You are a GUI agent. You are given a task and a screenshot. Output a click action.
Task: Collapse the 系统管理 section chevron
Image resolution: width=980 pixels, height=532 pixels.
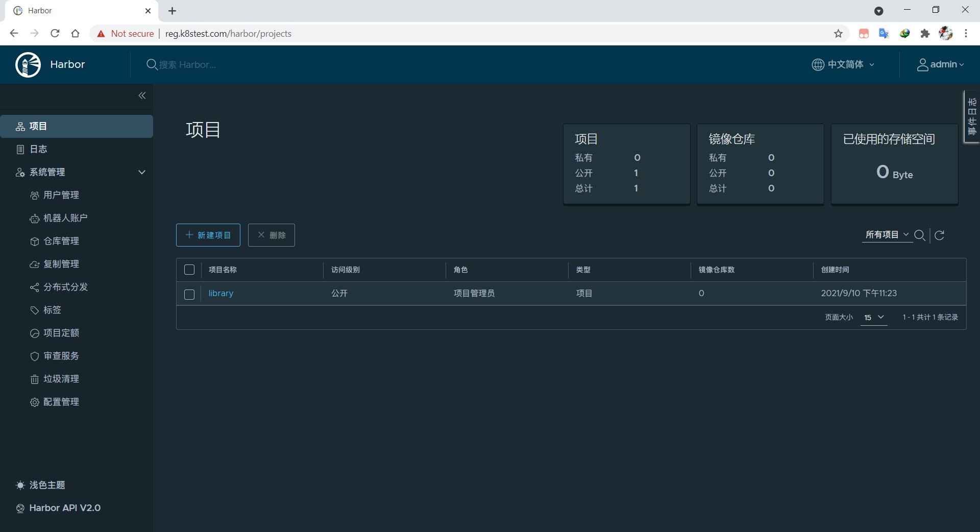pyautogui.click(x=142, y=172)
